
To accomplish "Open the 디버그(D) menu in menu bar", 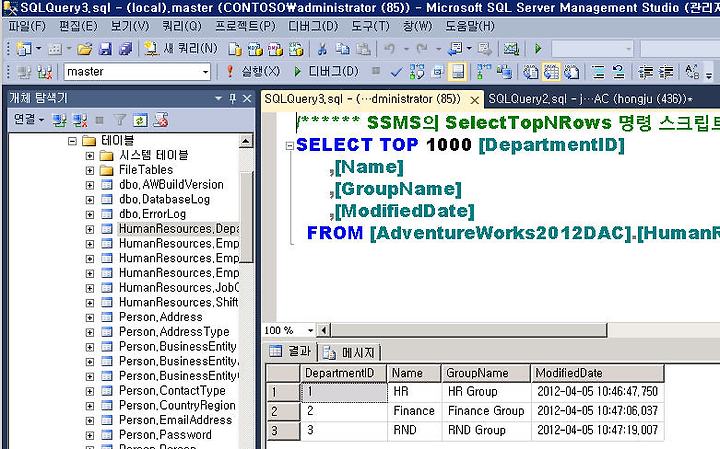I will pos(313,26).
